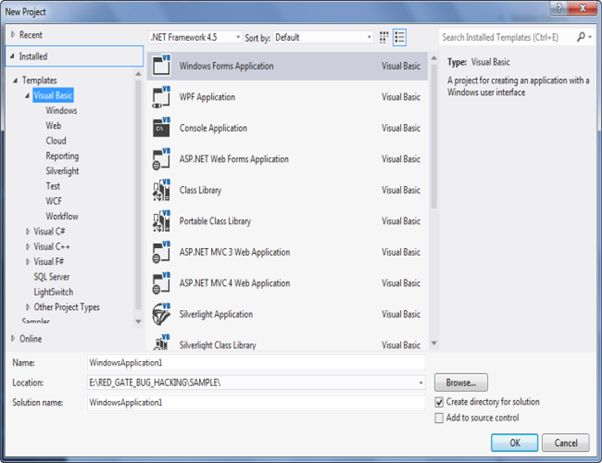Image resolution: width=602 pixels, height=463 pixels.
Task: Select SQL Server in the tree
Action: click(x=51, y=276)
